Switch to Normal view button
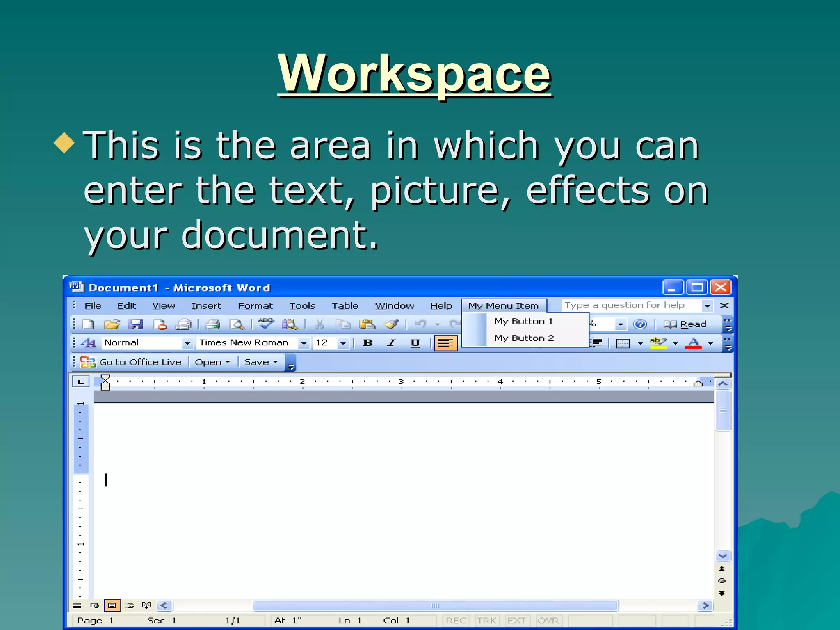This screenshot has height=630, width=840. 77,605
